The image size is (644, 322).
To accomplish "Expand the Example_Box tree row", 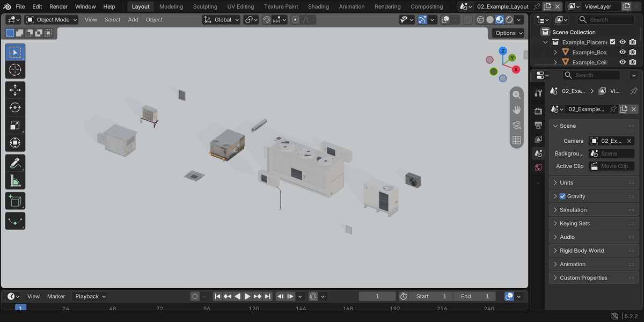I will point(555,52).
